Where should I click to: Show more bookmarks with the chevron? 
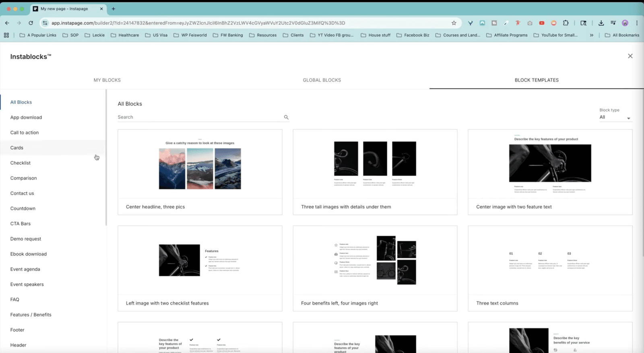coord(591,35)
